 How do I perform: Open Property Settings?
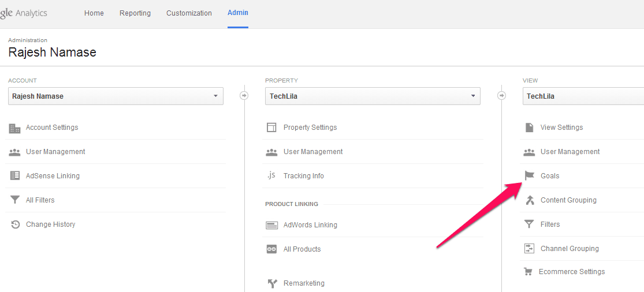click(310, 128)
